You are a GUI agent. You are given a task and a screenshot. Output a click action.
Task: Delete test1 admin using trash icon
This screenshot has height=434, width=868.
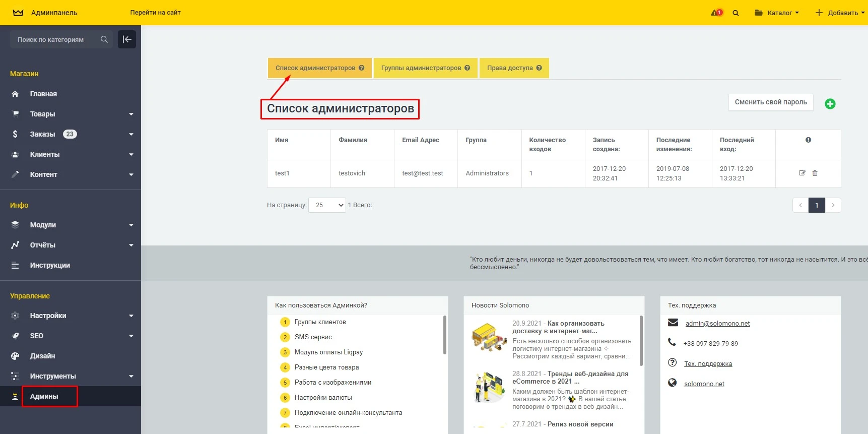click(815, 173)
